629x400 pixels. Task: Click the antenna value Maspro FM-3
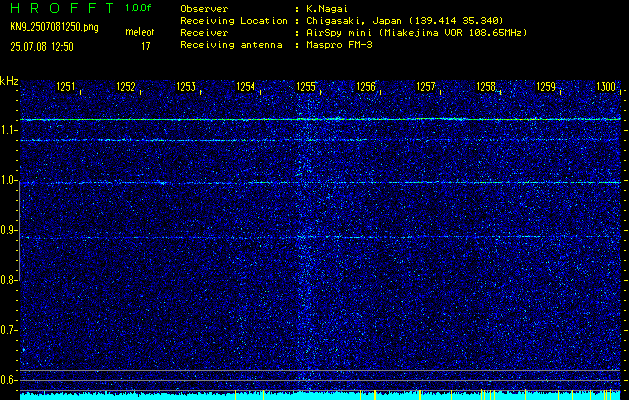coord(339,45)
